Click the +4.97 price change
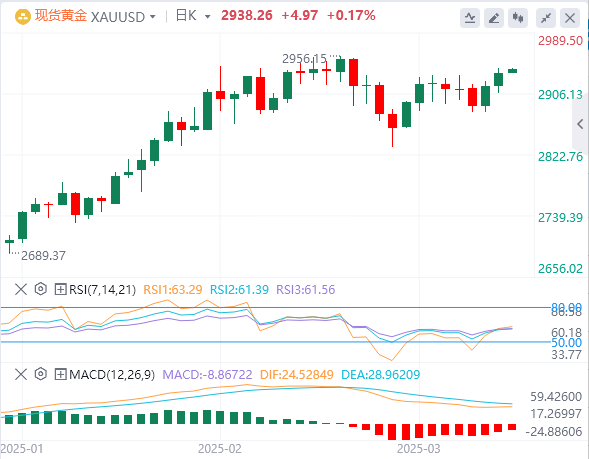This screenshot has width=589, height=459. coord(299,15)
